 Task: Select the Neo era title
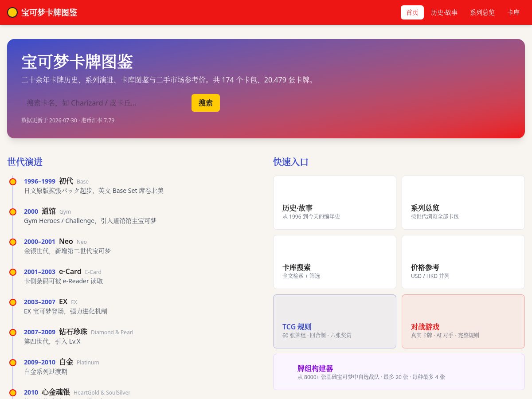(66, 241)
